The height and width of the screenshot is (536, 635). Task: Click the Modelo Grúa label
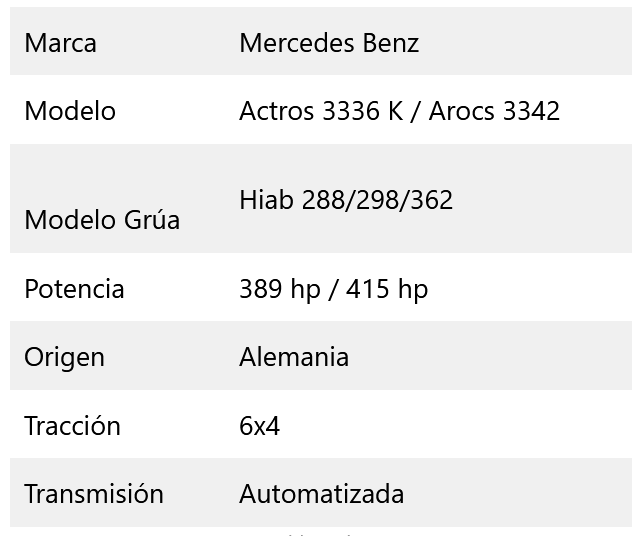[x=102, y=220]
